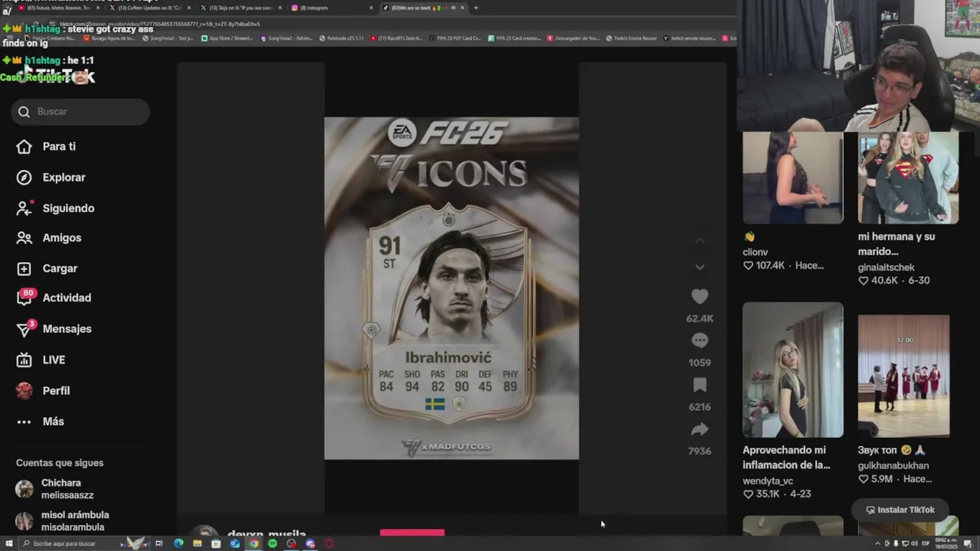Viewport: 980px width, 551px height.
Task: Open the clionv video thumbnail
Action: pos(792,178)
